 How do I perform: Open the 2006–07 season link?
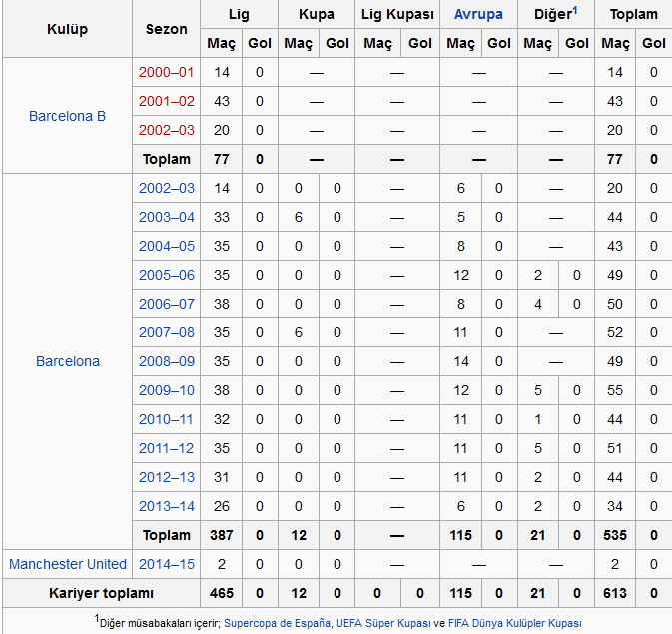tap(167, 304)
